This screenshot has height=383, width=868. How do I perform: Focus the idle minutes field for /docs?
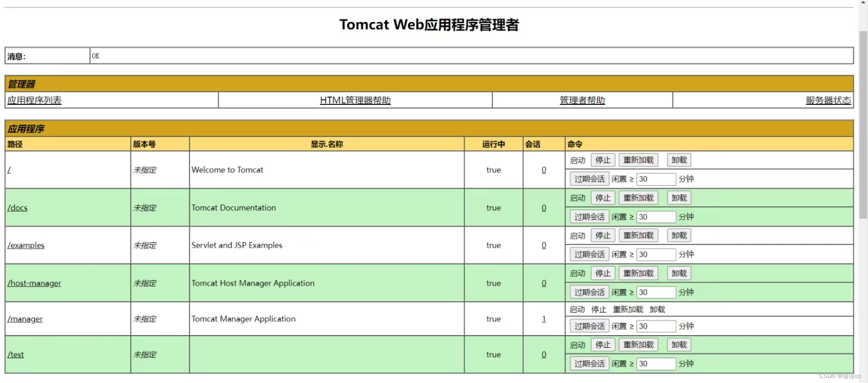[x=656, y=217]
